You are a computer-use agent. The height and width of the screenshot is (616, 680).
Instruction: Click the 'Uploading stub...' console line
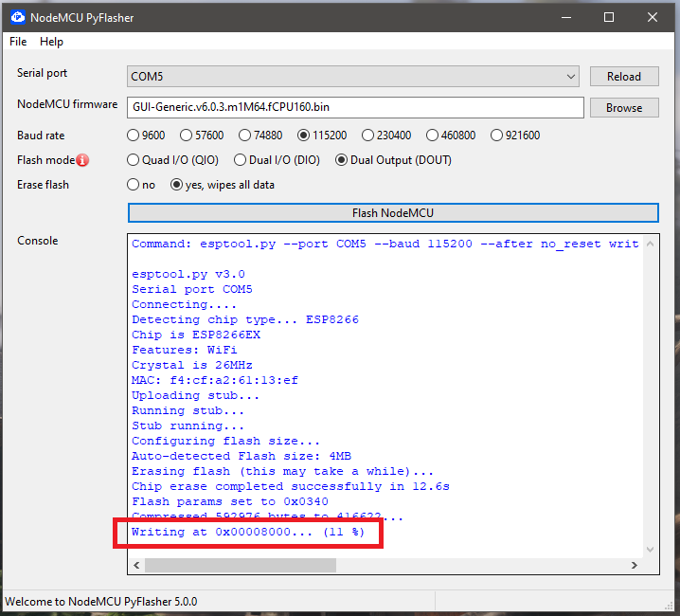[196, 395]
